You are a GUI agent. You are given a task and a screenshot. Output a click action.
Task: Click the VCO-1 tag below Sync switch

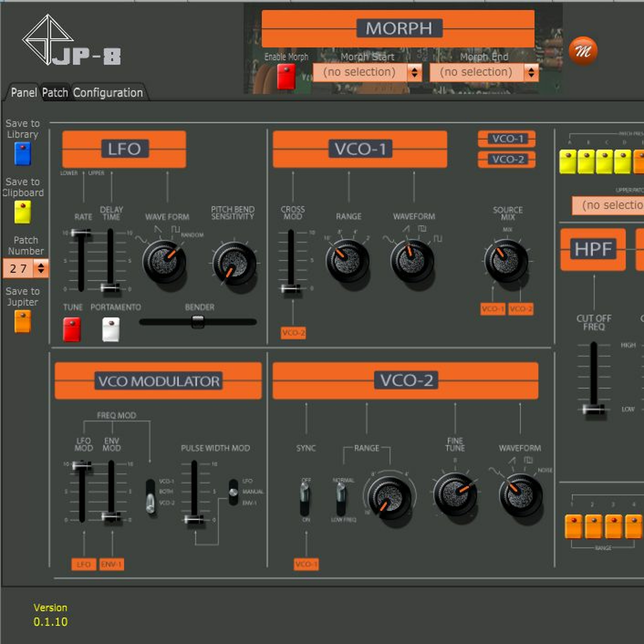[306, 564]
